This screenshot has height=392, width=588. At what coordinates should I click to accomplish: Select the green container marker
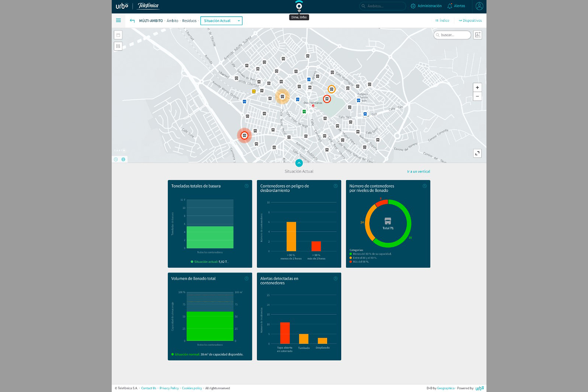(x=304, y=112)
